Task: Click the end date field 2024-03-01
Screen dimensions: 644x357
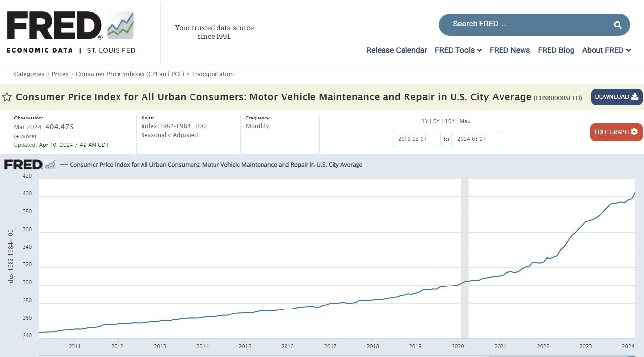Action: click(x=475, y=139)
